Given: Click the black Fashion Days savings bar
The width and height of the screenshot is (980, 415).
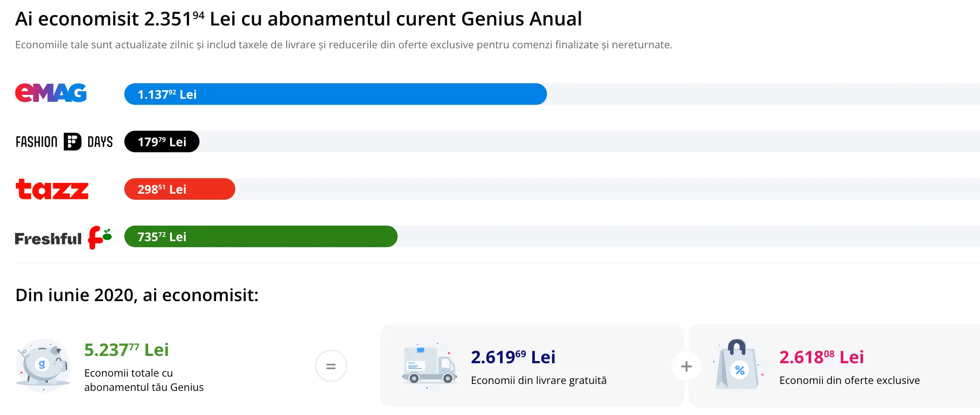Looking at the screenshot, I should pos(161,141).
